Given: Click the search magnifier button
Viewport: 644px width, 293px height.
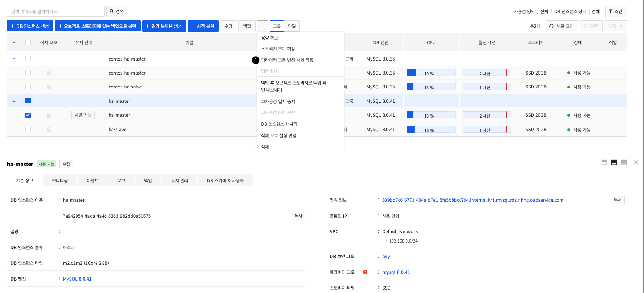Looking at the screenshot, I should click(117, 11).
